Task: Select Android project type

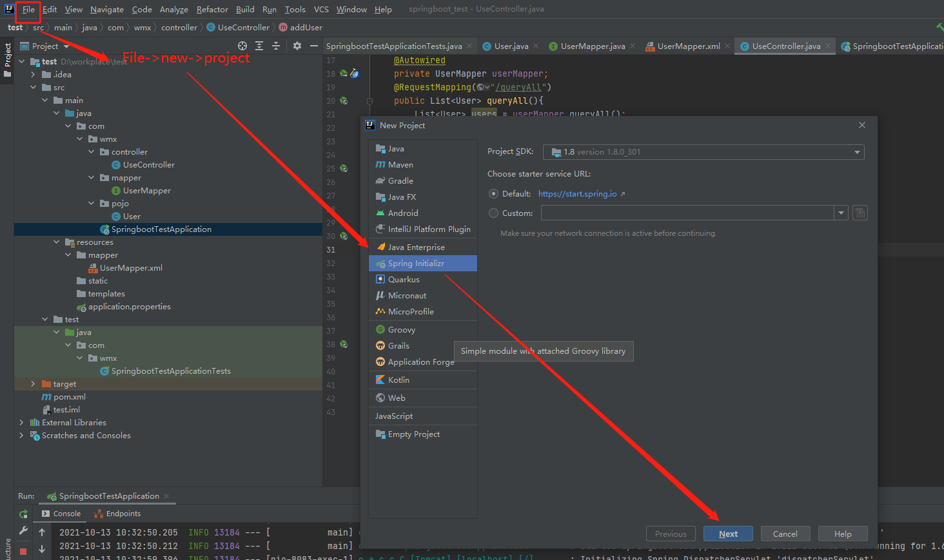Action: 423,213
